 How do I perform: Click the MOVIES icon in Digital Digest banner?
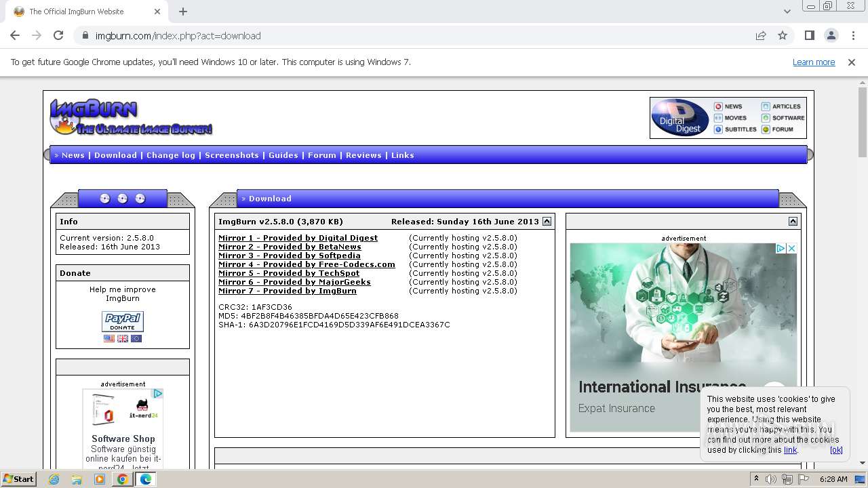(718, 118)
